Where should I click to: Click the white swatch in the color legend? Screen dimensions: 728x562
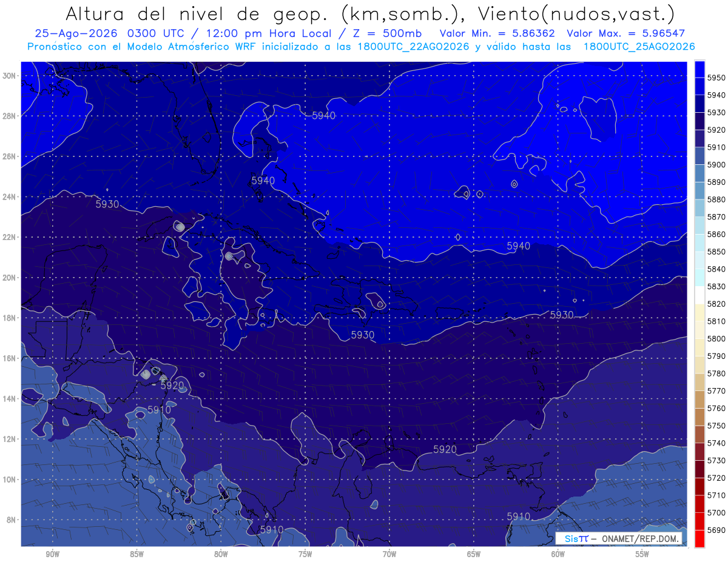(x=699, y=295)
